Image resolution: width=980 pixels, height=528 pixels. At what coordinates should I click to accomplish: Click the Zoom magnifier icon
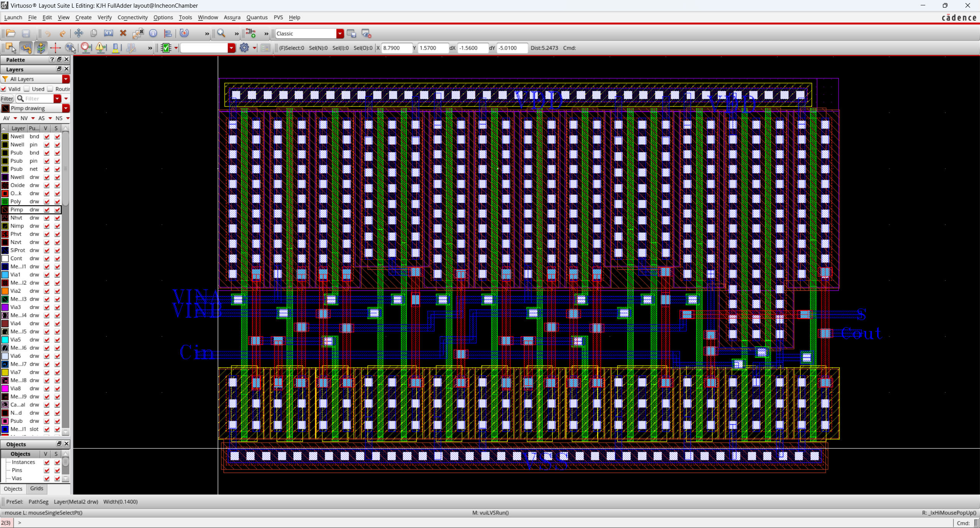point(221,33)
